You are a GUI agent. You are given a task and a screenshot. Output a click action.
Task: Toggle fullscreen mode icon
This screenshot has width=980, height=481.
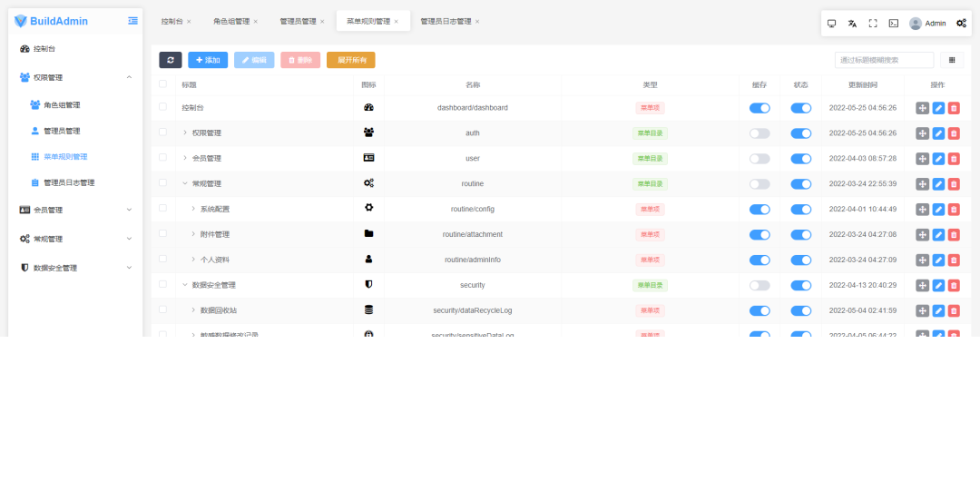click(x=873, y=24)
